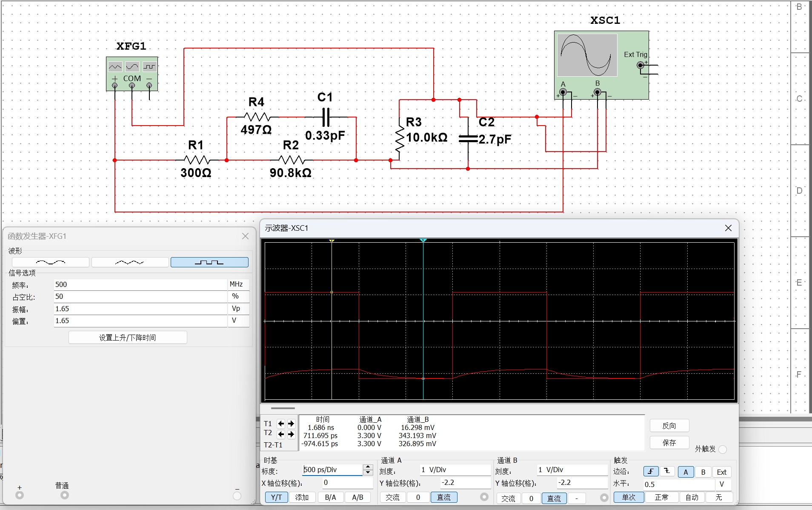Toggle Channel B invert minus button
Screen dimensions: 812x510
tap(577, 498)
